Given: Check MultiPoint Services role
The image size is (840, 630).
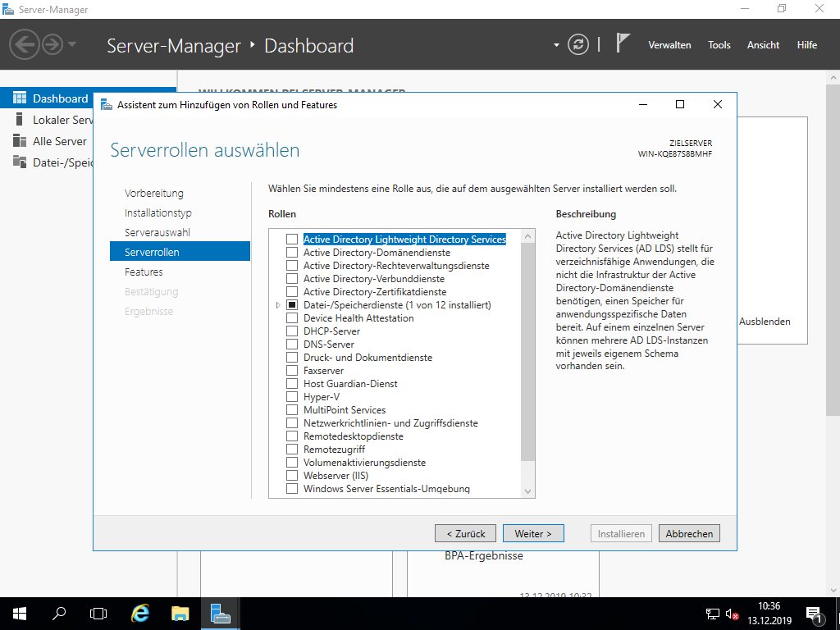Looking at the screenshot, I should [292, 410].
